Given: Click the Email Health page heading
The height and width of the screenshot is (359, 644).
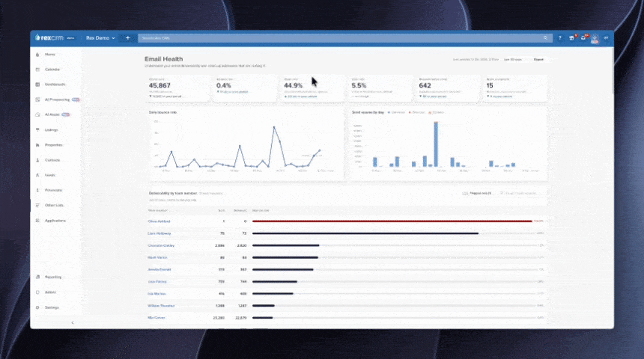Looking at the screenshot, I should click(x=163, y=59).
